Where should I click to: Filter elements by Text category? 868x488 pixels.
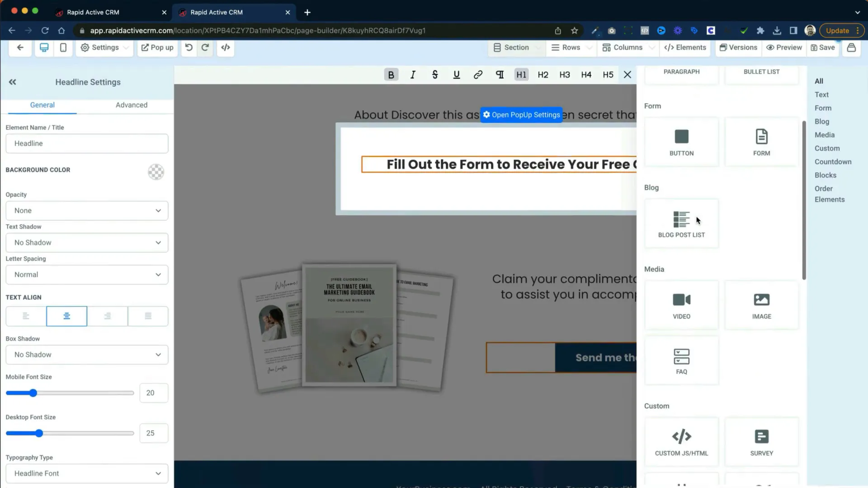point(821,95)
